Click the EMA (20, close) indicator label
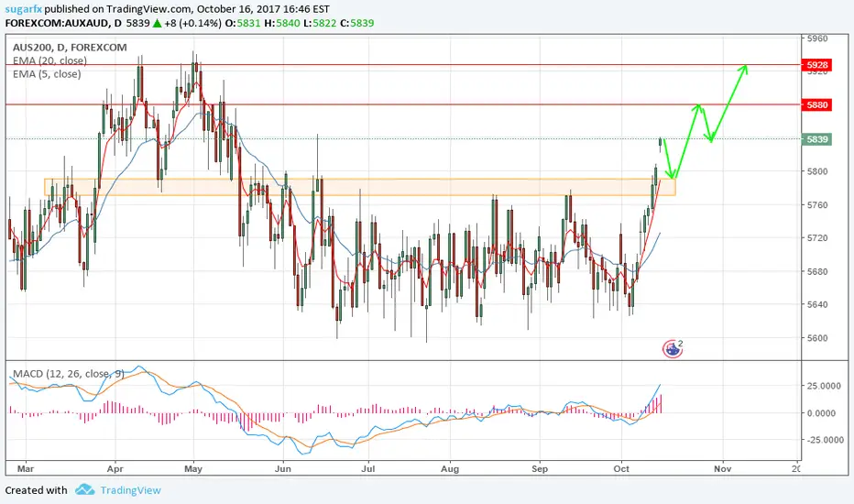Viewport: 854px width, 504px height. tap(49, 60)
